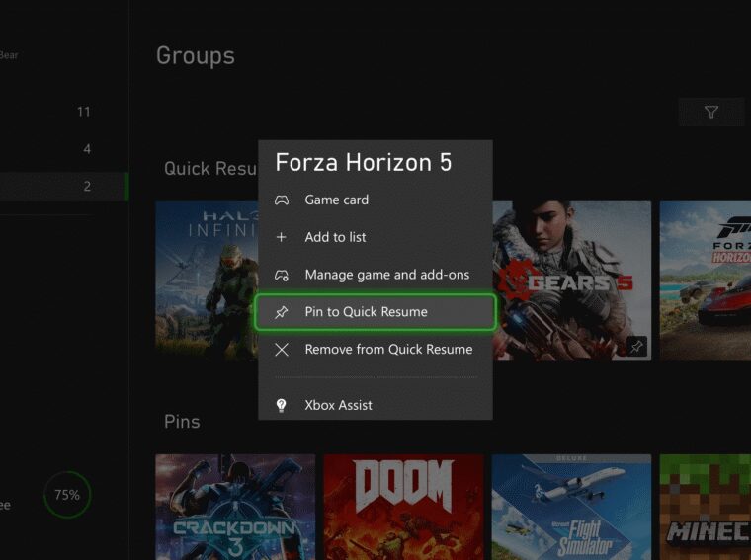Open the Forza Horizon tile in Quick Resume
The width and height of the screenshot is (751, 560).
(705, 280)
